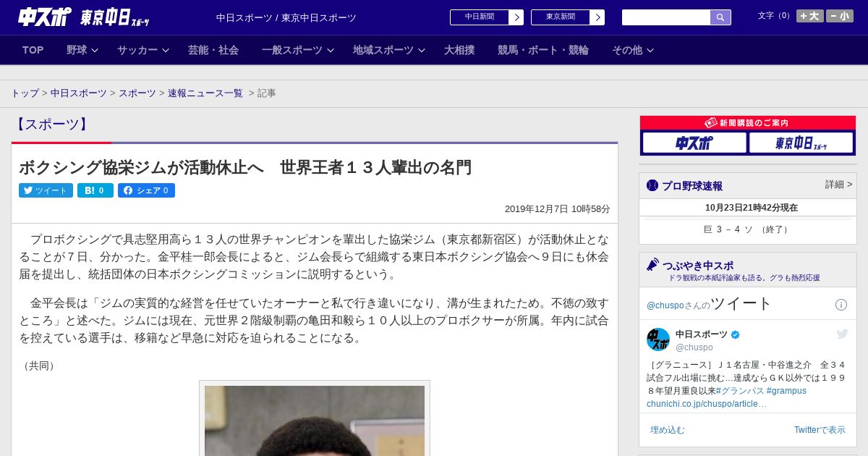Open 芸能・社会 navigation item
The height and width of the screenshot is (456, 868).
213,50
